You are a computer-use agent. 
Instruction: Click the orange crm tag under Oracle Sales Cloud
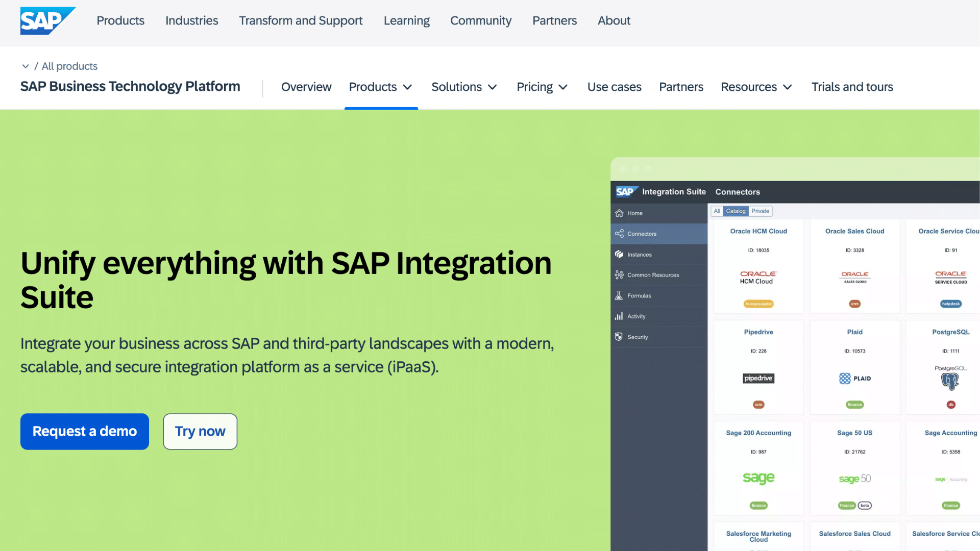[854, 304]
